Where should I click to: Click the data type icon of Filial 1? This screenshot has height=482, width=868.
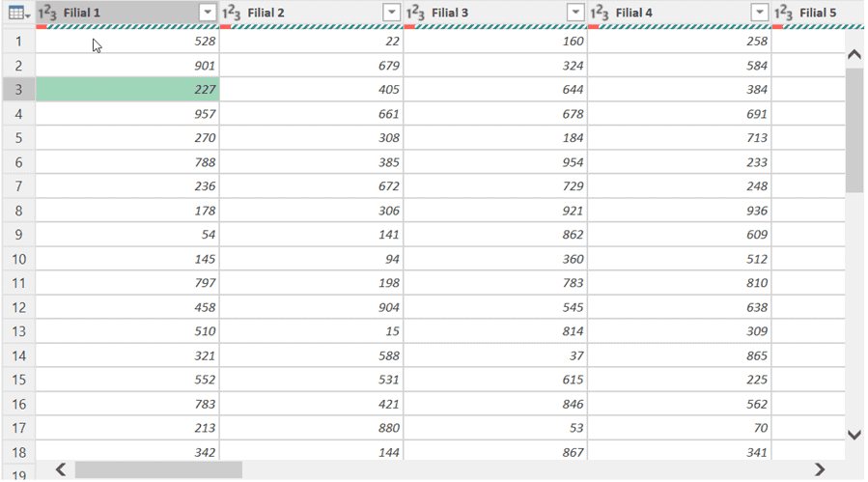(47, 13)
